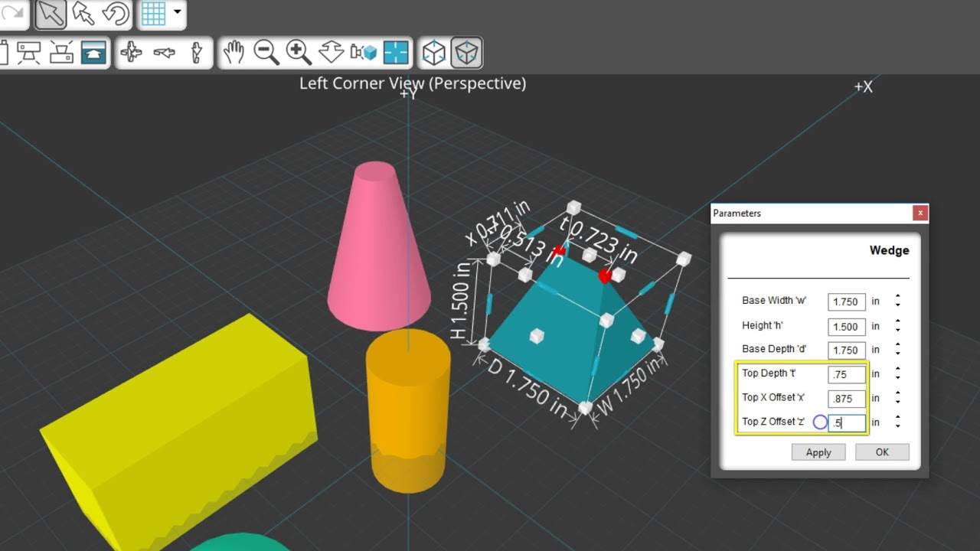
Task: Adjust the Top X Offset stepper arrows
Action: tap(897, 398)
